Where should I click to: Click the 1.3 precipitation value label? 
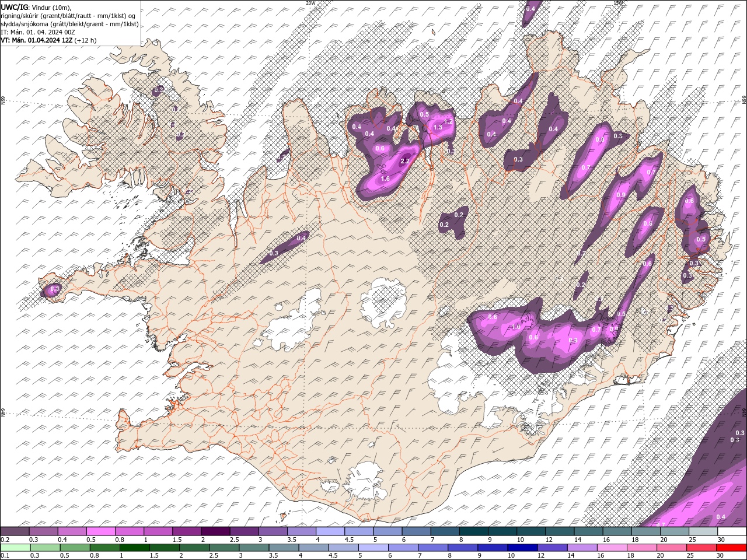[x=438, y=127]
